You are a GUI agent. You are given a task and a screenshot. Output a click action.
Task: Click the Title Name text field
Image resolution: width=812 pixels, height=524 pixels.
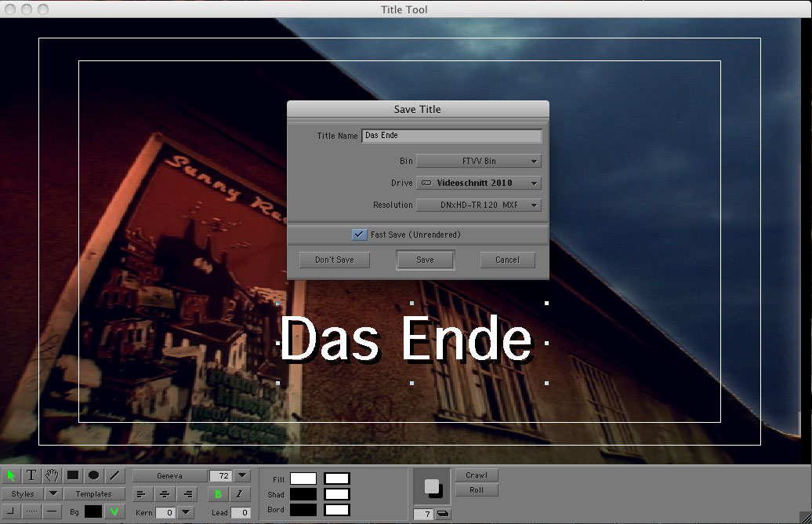[x=451, y=136]
